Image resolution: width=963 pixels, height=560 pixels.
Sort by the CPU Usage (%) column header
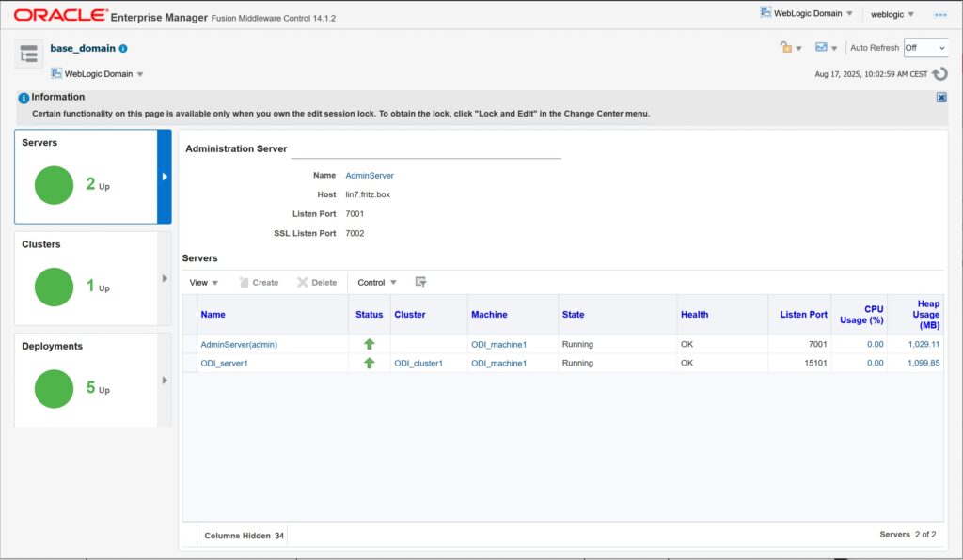[861, 315]
